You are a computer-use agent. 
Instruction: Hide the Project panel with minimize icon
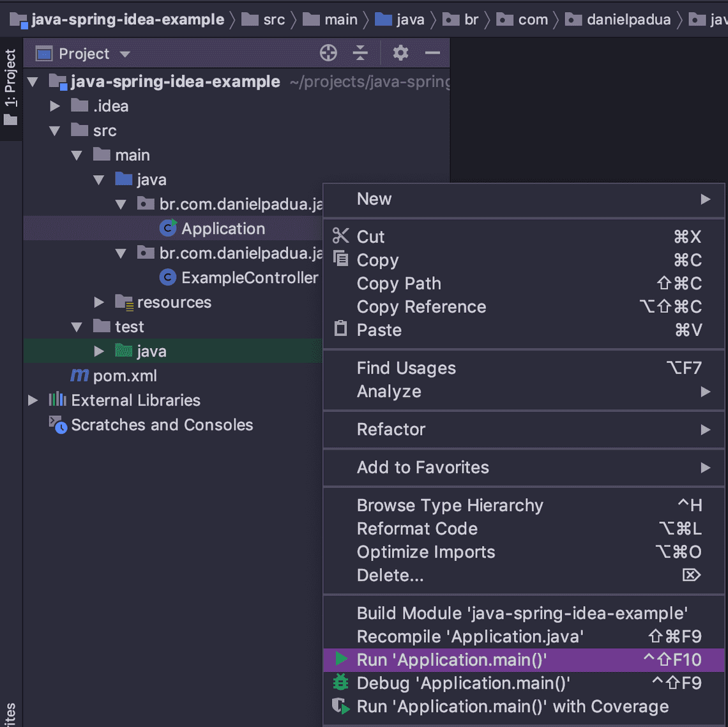click(432, 53)
